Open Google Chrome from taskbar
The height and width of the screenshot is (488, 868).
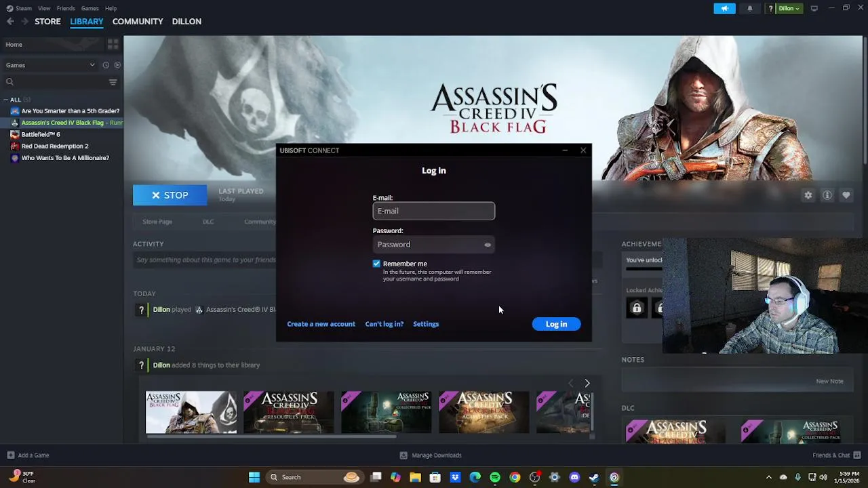pyautogui.click(x=515, y=477)
